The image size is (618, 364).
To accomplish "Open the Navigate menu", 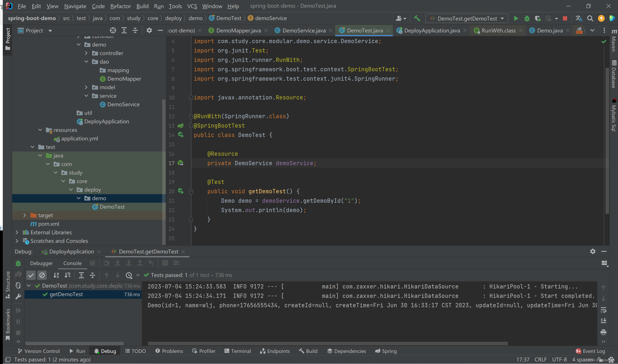I will point(75,6).
